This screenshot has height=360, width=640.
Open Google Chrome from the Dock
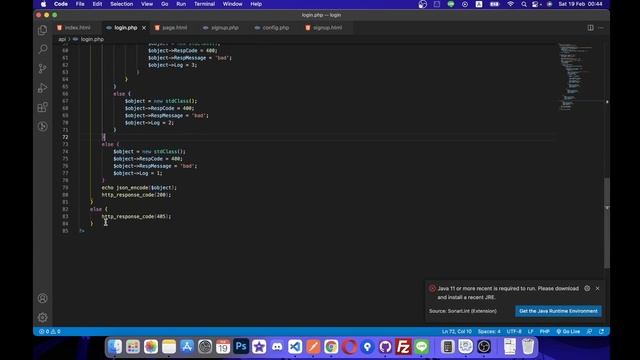pos(331,347)
